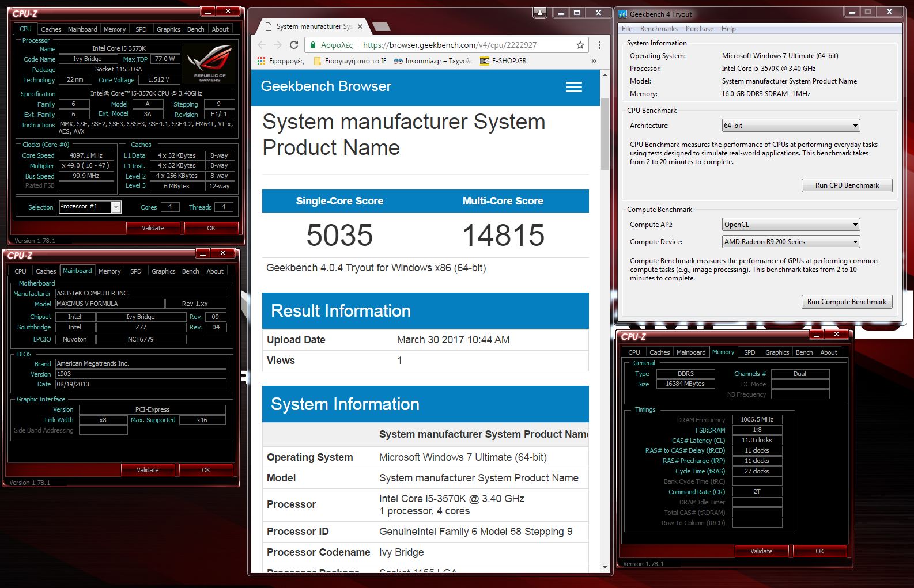Click the ROG Republic of Gamers logo
Screen dimensions: 914x588
[x=210, y=63]
